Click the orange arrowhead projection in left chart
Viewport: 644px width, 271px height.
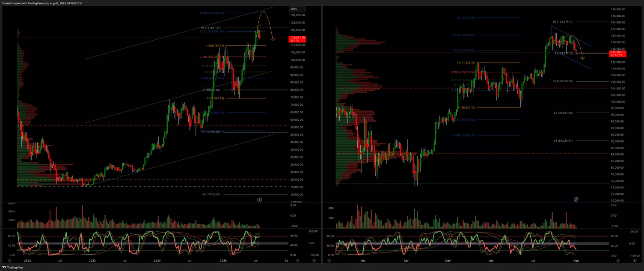273,40
